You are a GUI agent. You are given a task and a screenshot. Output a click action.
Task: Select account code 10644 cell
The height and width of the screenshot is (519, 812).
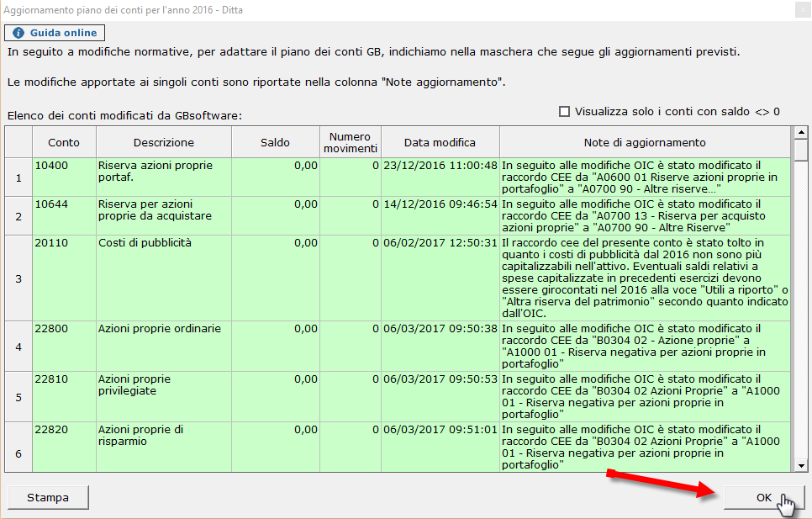point(64,216)
